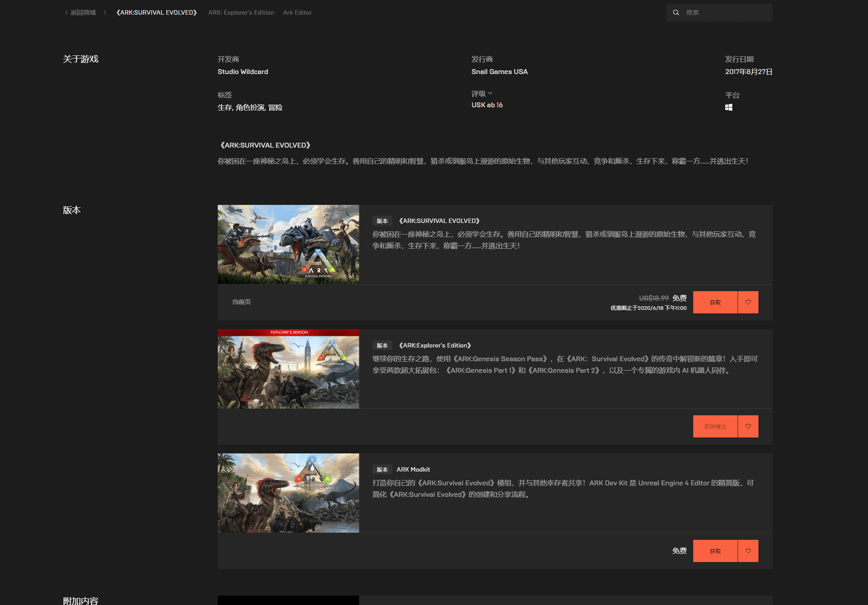Screen dimensions: 868x605
Task: Add ARK:SURVIVAL EVOLVED edition to wishlist
Action: coord(748,302)
